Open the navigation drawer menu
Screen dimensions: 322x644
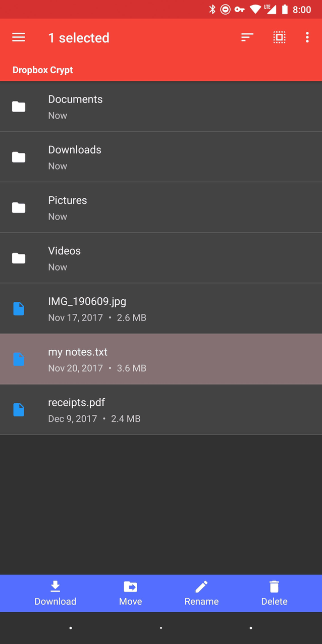19,37
